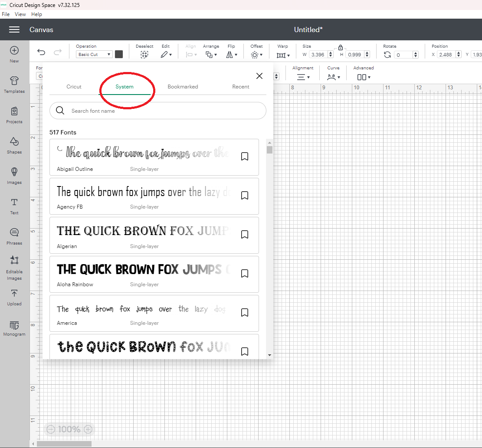Bookmark the Abigail Outline font

(x=245, y=157)
